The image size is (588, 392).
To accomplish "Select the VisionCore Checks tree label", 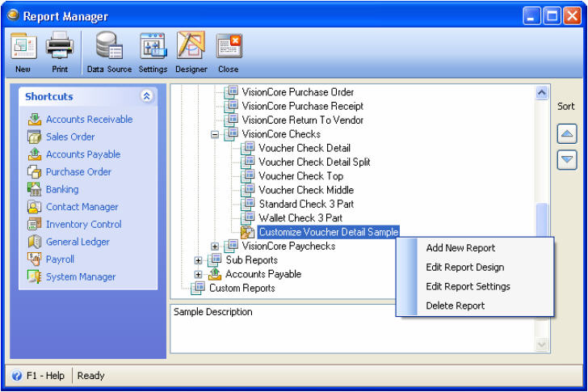I will (281, 134).
